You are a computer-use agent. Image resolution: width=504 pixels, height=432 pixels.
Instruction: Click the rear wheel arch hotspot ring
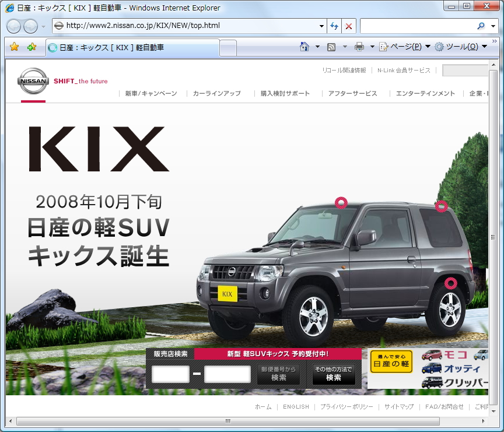tap(451, 283)
